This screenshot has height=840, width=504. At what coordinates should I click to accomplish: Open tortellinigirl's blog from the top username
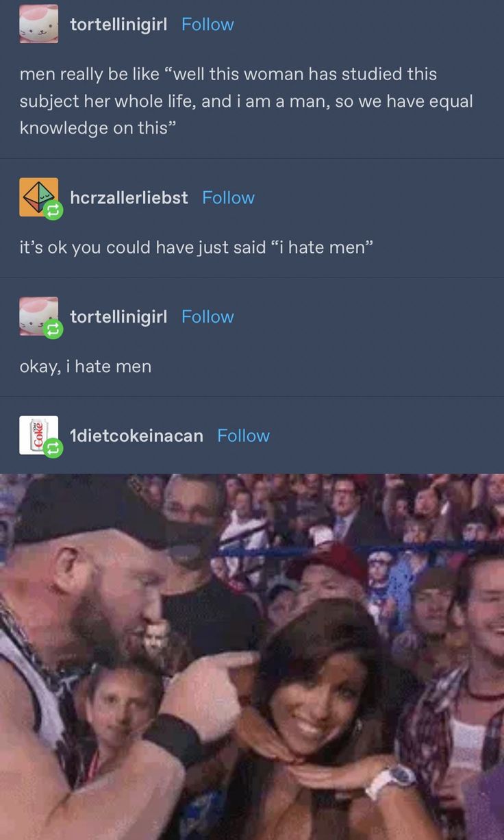(x=118, y=25)
